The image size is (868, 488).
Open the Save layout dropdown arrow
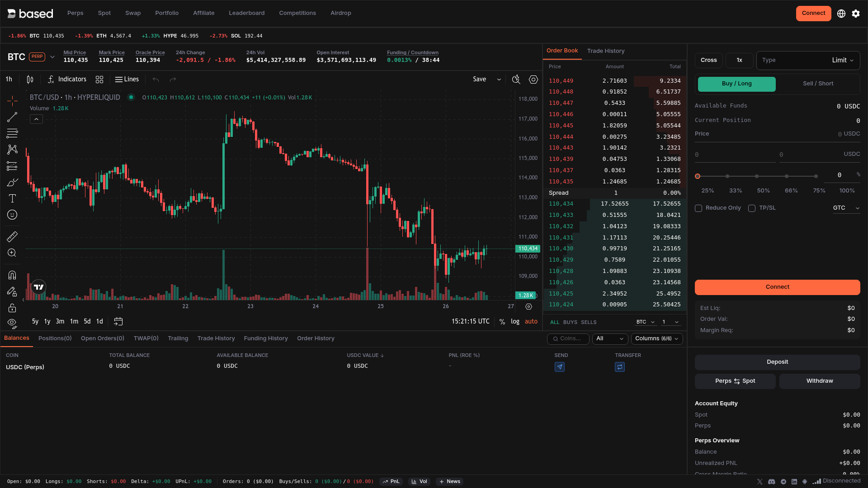pyautogui.click(x=499, y=80)
